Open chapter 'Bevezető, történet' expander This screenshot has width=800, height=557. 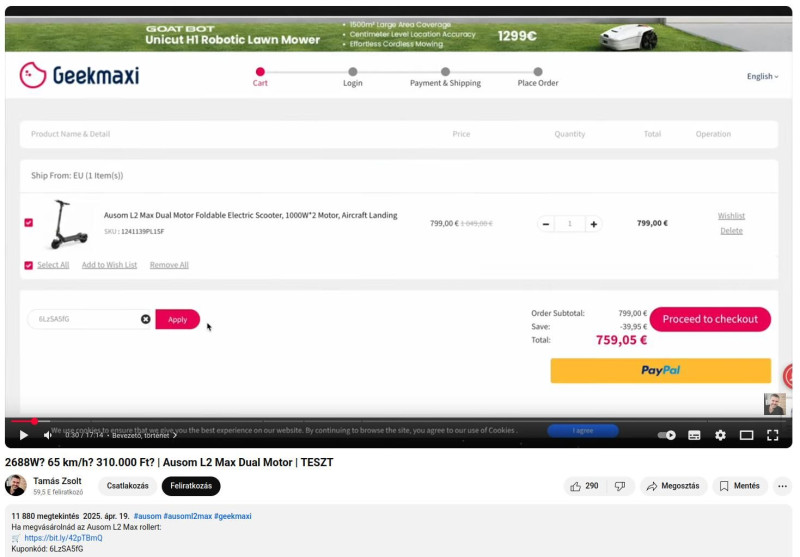144,435
